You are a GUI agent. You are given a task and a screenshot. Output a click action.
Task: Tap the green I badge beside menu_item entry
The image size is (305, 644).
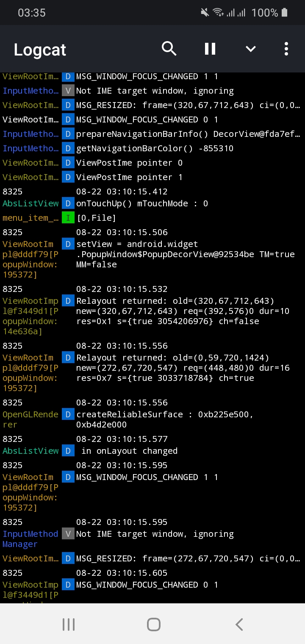pyautogui.click(x=68, y=217)
